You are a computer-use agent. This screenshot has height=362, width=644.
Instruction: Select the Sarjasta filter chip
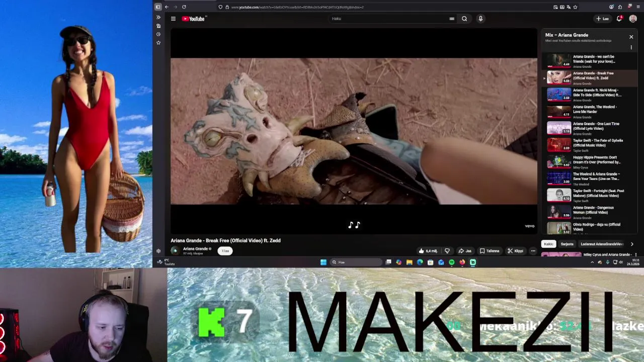567,244
